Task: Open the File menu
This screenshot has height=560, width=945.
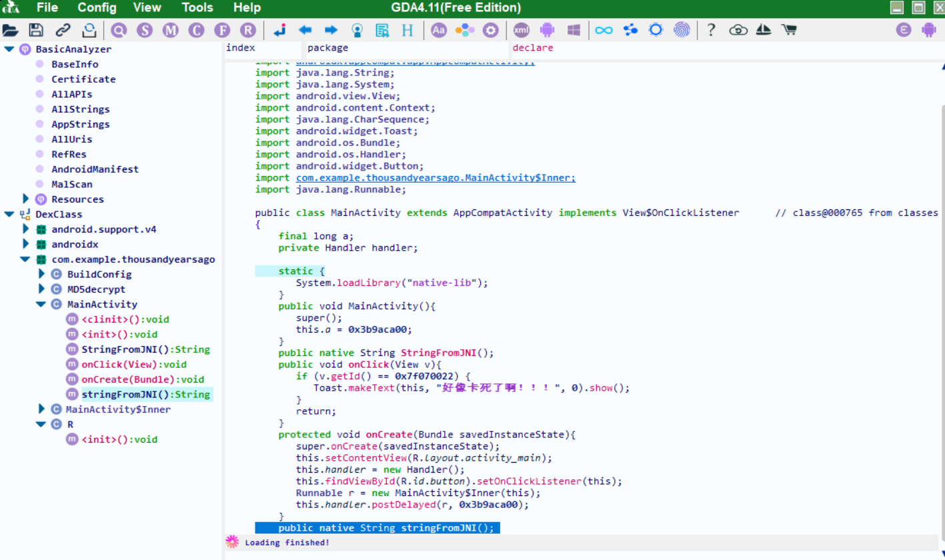Action: tap(47, 8)
